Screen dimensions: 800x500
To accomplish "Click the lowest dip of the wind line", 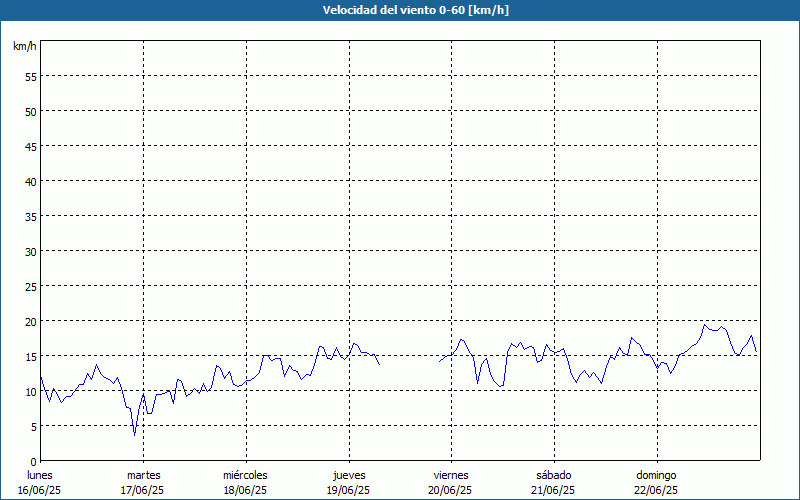I will [x=134, y=435].
